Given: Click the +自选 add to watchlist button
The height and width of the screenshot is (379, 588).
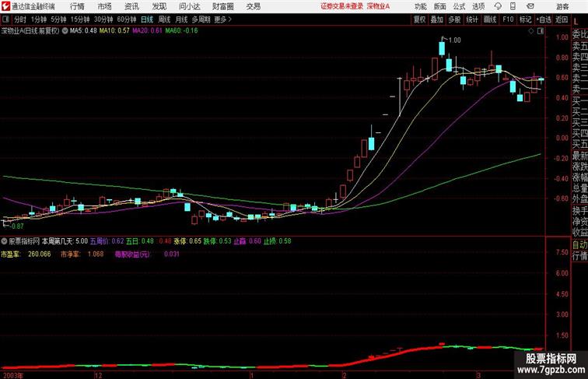Looking at the screenshot, I should (x=544, y=19).
